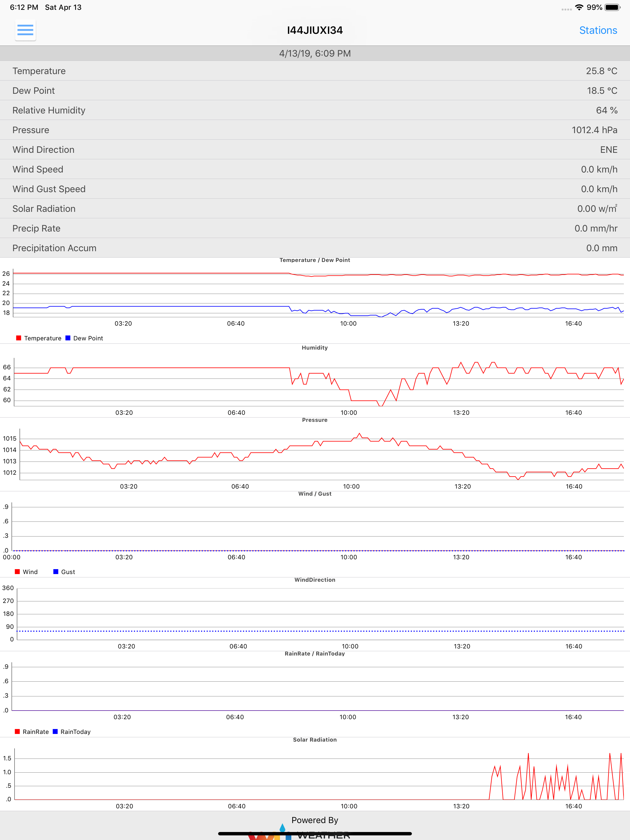Open the hamburger menu
Viewport: 630px width, 840px height.
(x=26, y=30)
